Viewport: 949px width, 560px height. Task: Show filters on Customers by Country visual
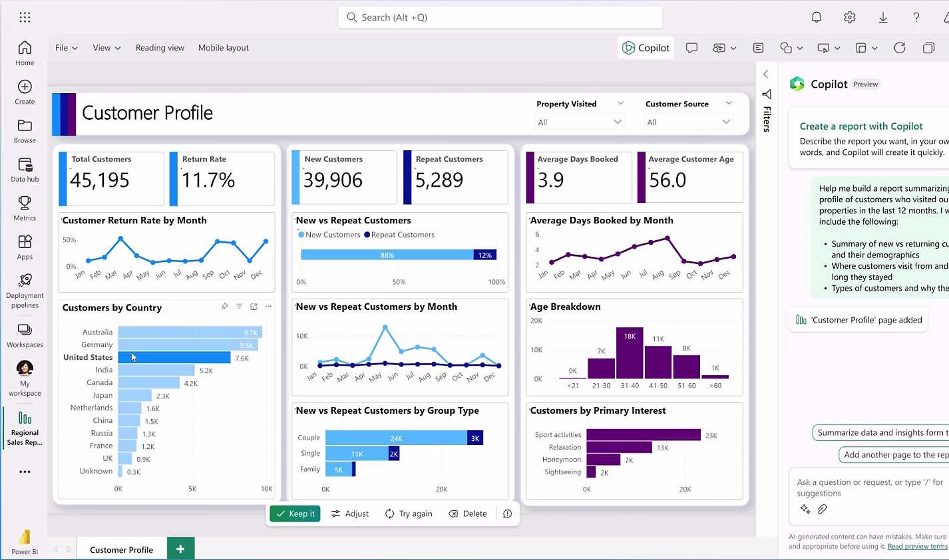[239, 307]
